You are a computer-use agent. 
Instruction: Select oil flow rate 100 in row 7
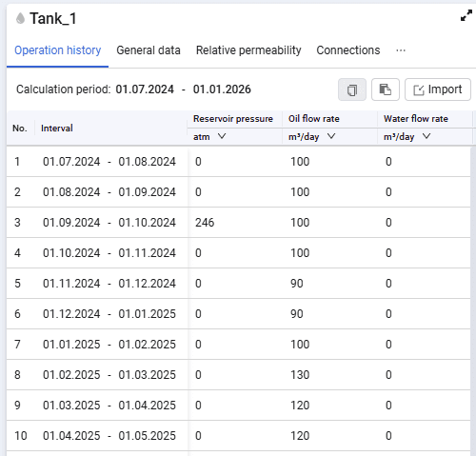[x=329, y=345]
